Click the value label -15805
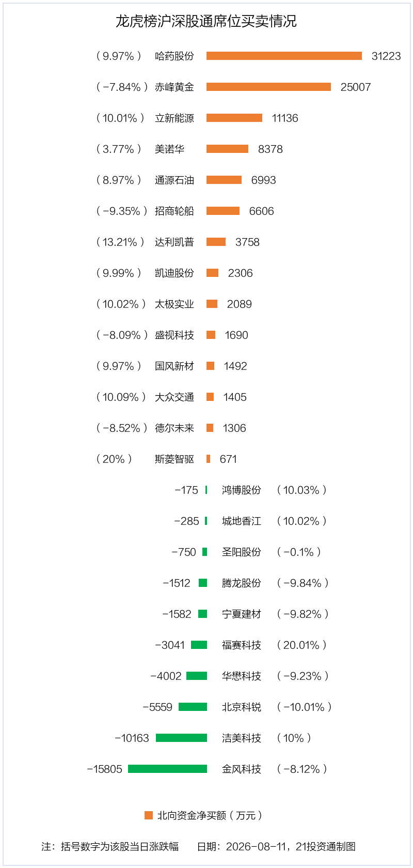This screenshot has width=413, height=868. click(x=105, y=769)
